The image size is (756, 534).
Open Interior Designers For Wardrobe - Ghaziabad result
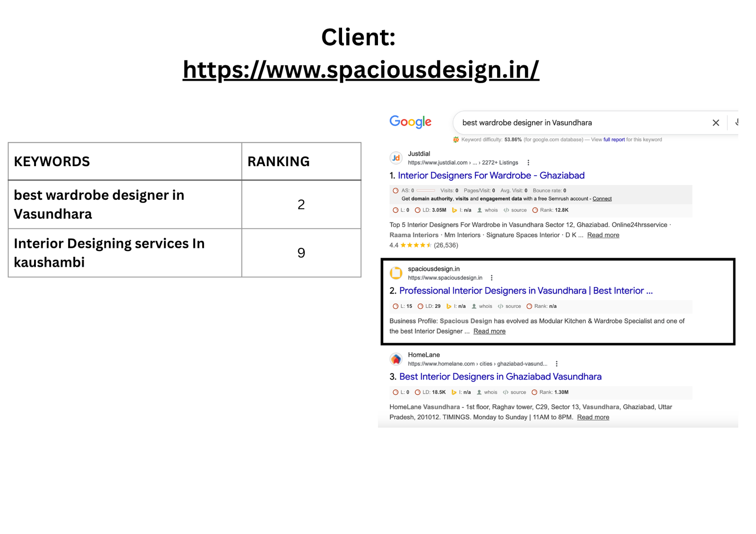tap(491, 176)
